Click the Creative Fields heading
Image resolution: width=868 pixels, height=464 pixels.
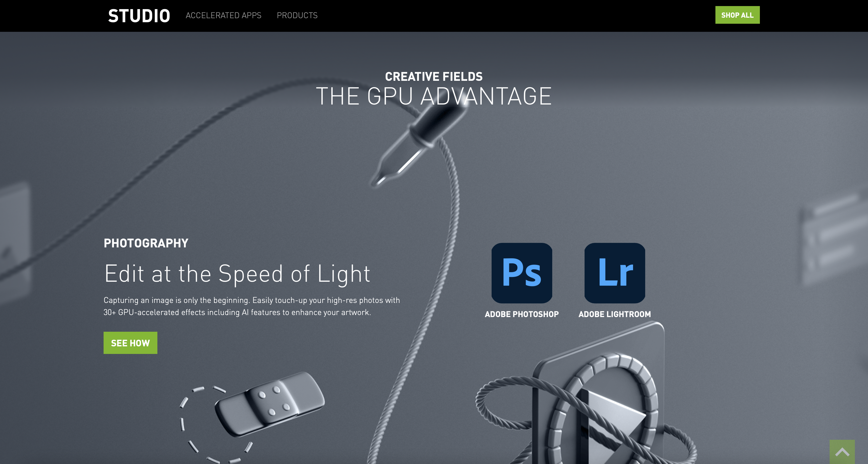pos(434,76)
